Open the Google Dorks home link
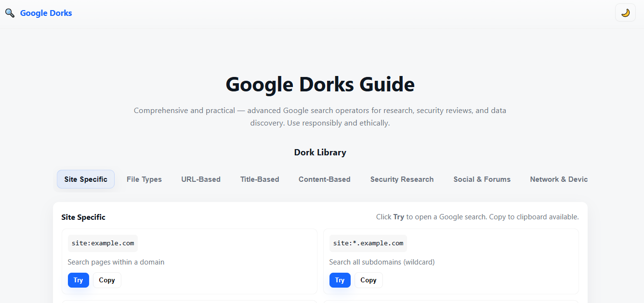644x303 pixels. click(x=46, y=13)
